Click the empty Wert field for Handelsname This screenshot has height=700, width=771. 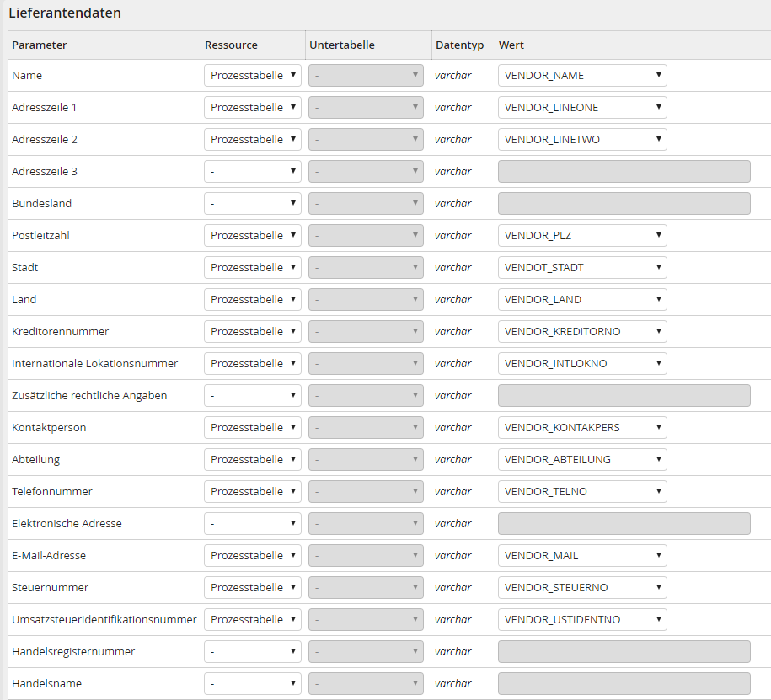[x=624, y=683]
